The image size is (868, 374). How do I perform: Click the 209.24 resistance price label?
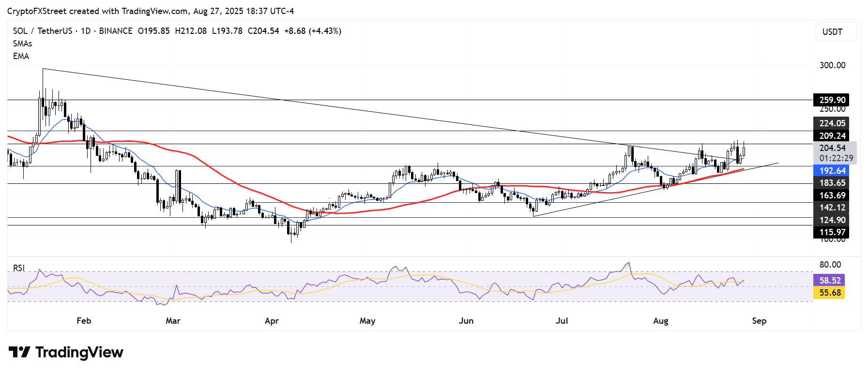[831, 136]
